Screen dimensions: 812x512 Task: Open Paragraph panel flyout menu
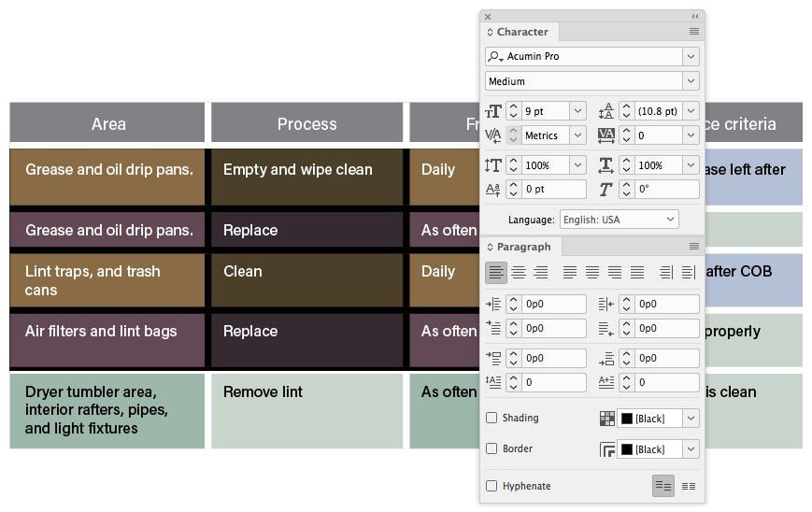(x=694, y=247)
